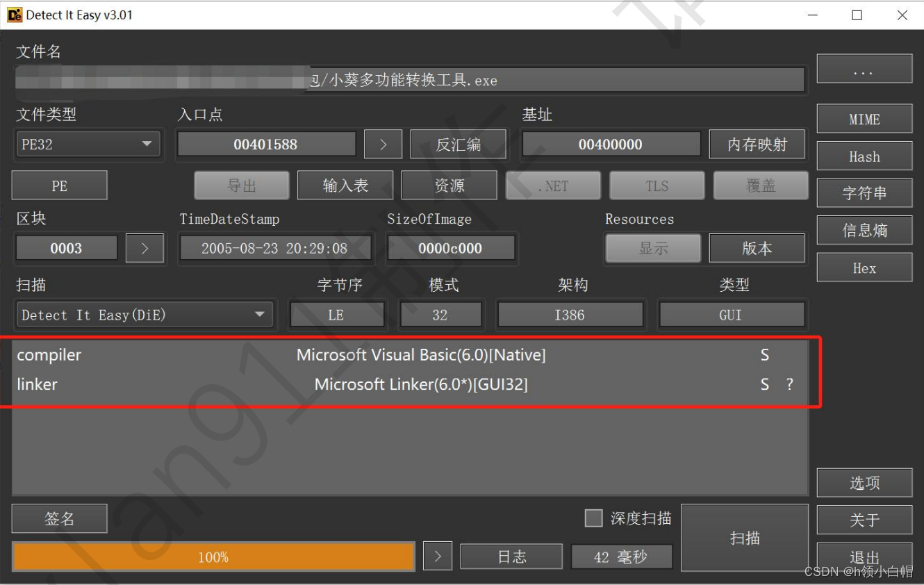Click the S marker in the compiler row
The height and width of the screenshot is (585, 924).
(765, 355)
